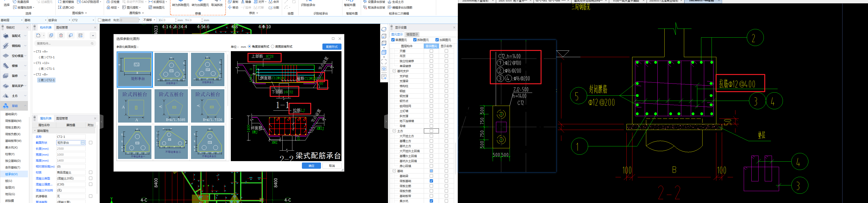868x203 pixels.
Task: Click the 转换图元 convert element icon
Action: (x=150, y=7)
